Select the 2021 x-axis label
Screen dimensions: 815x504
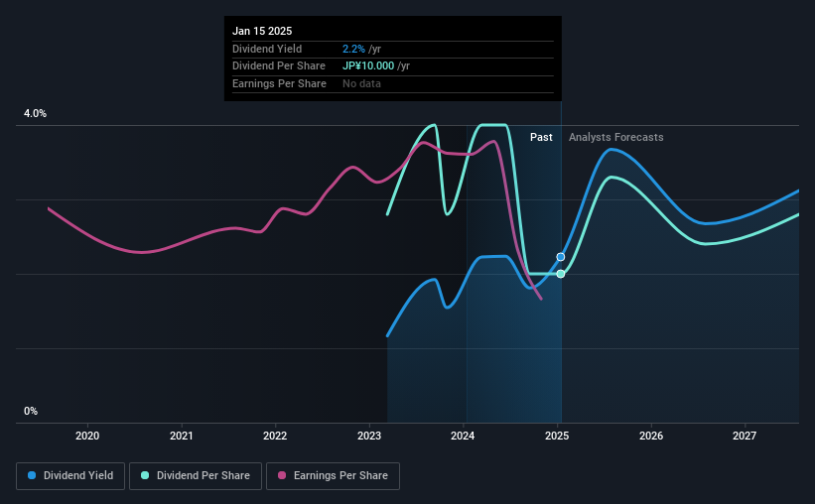(x=182, y=436)
